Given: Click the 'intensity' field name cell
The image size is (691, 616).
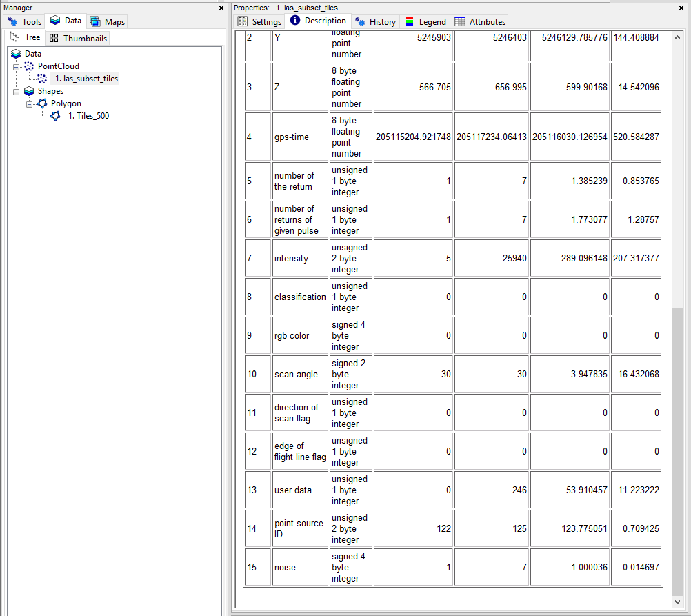Looking at the screenshot, I should tap(300, 259).
